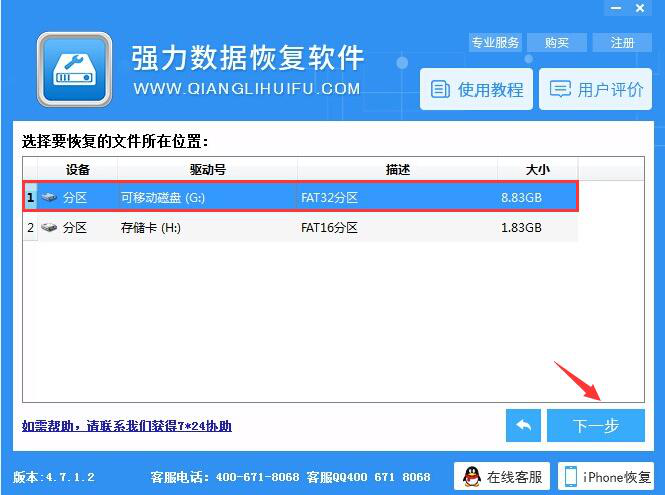Image resolution: width=665 pixels, height=495 pixels.
Task: Click the 设备 column header
Action: 78,170
